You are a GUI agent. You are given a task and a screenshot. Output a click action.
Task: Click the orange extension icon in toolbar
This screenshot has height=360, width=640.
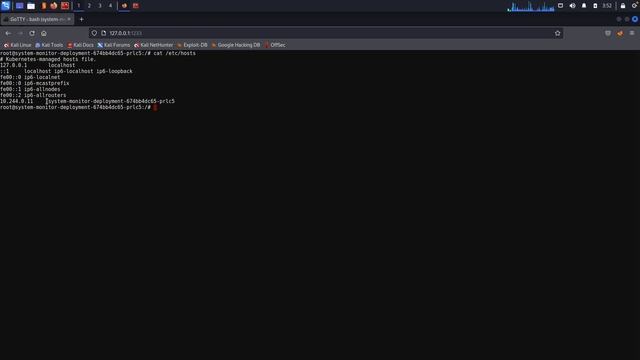click(620, 33)
